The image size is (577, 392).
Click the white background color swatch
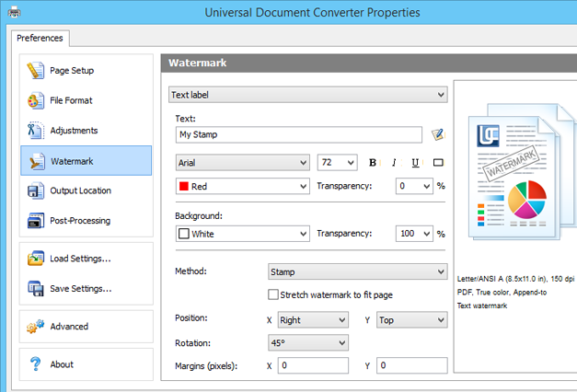pos(184,234)
